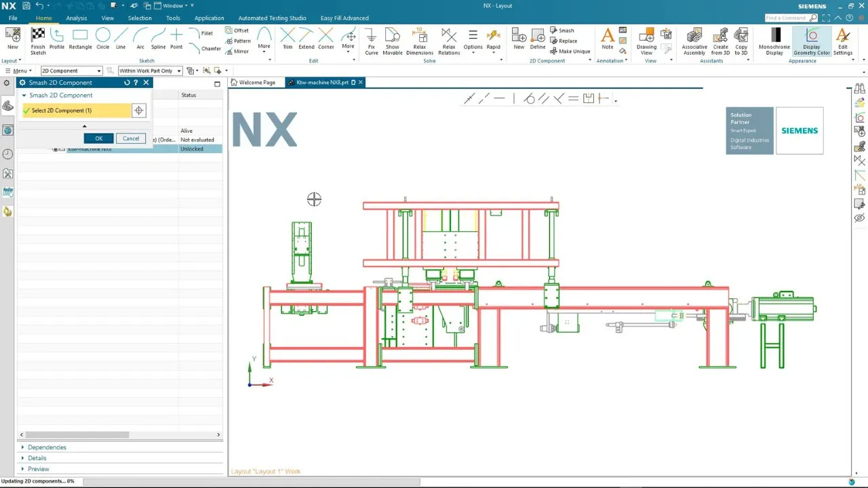Screen dimensions: 868x488
Task: Click the component selection crosshair button
Action: [139, 110]
